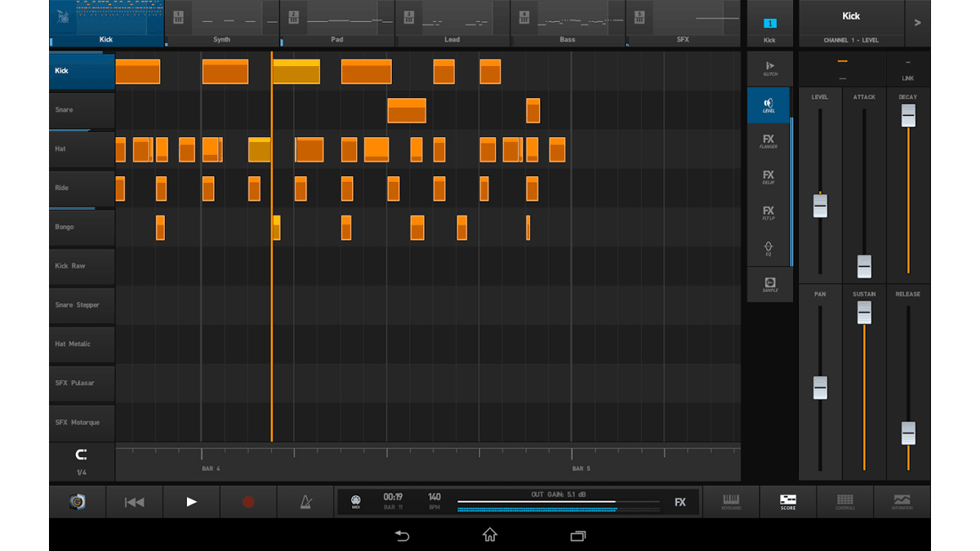Open the Keyboard view

point(731,502)
